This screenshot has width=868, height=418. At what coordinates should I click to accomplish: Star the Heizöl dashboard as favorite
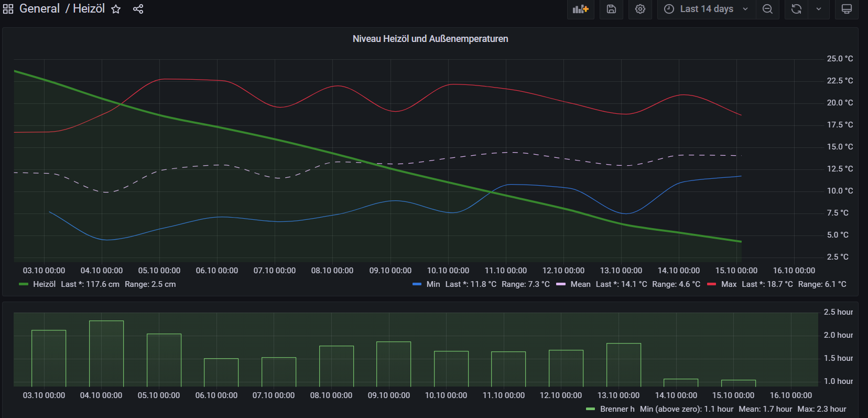pyautogui.click(x=116, y=9)
